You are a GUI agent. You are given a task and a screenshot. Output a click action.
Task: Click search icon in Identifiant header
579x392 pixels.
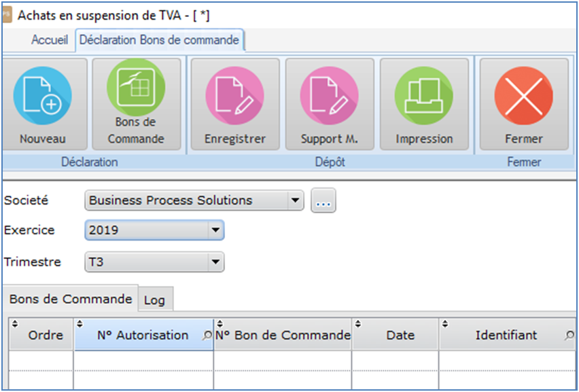[x=569, y=335]
